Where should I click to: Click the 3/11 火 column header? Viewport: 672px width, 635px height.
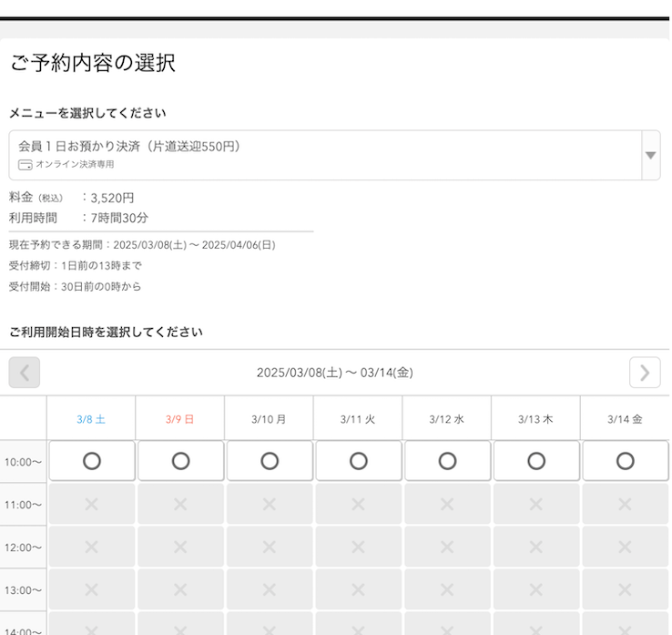pos(358,419)
